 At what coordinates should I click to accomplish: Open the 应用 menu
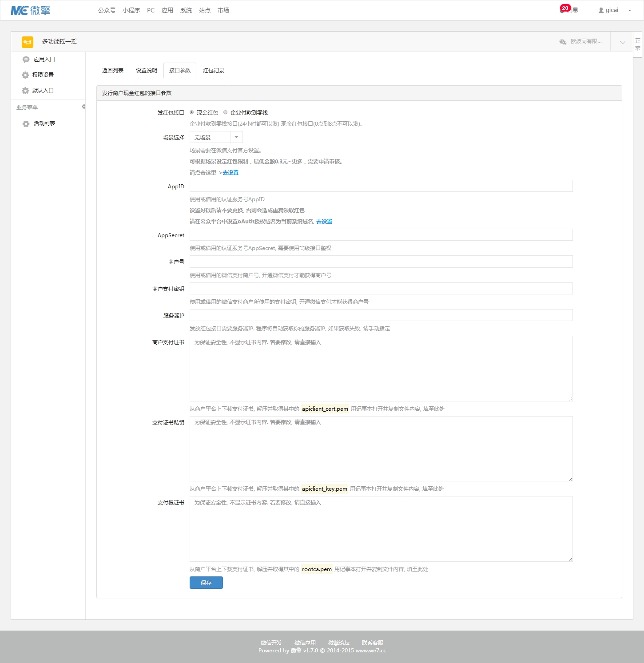(167, 10)
